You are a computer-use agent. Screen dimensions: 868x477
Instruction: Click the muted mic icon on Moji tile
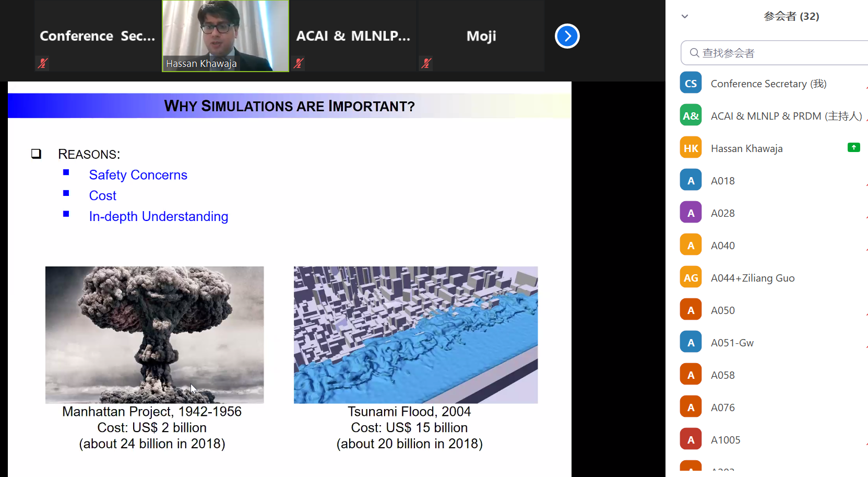[426, 63]
